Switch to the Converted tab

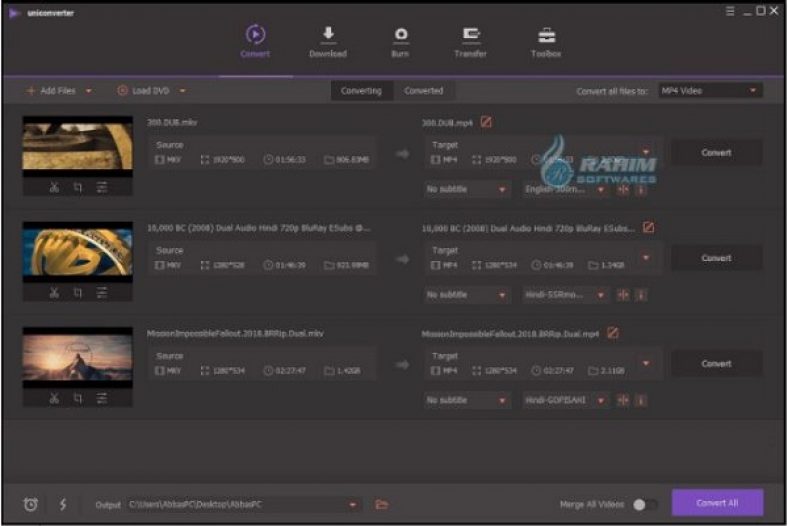click(x=424, y=91)
